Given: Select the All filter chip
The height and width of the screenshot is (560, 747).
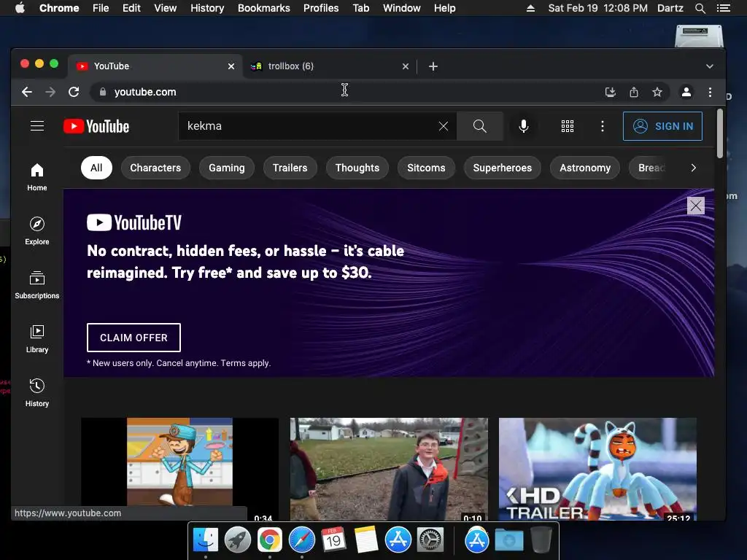Looking at the screenshot, I should [96, 168].
